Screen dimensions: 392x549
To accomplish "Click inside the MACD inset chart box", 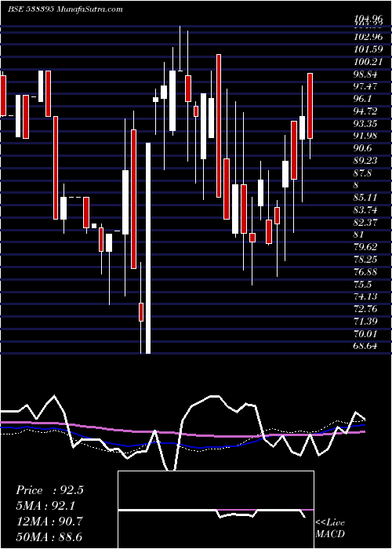I will [216, 510].
